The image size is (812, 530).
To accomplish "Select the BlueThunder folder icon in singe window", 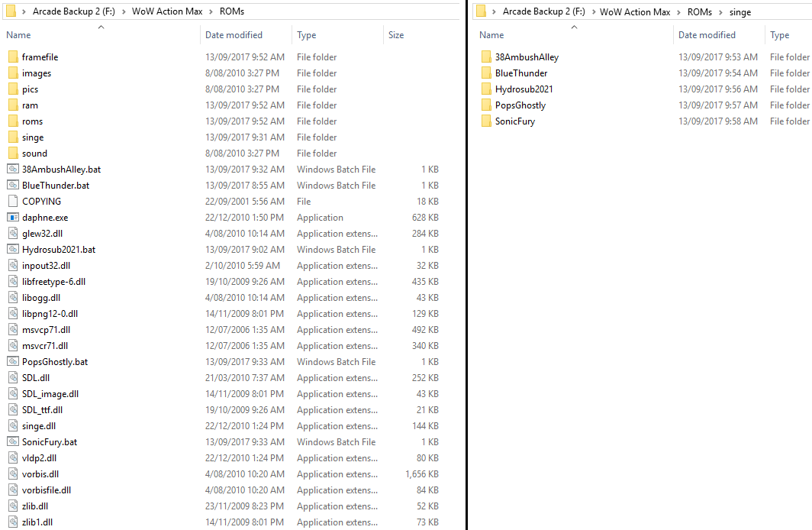I will [485, 73].
